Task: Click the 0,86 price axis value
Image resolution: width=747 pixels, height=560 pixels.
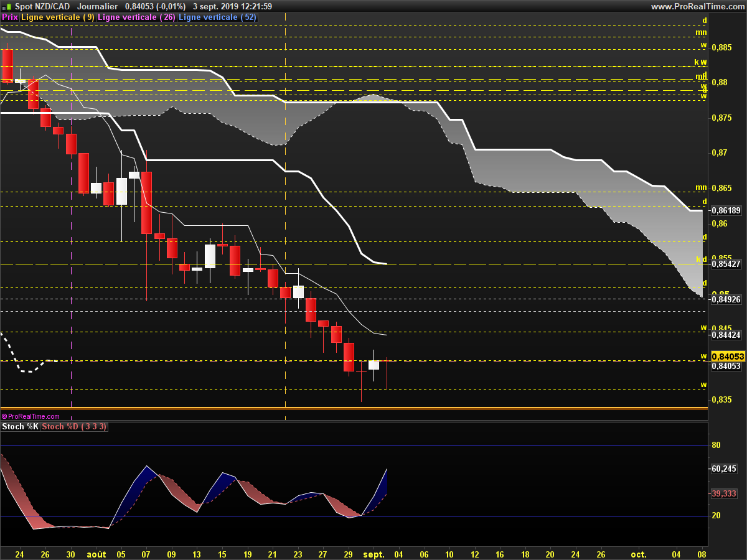Action: coord(719,224)
